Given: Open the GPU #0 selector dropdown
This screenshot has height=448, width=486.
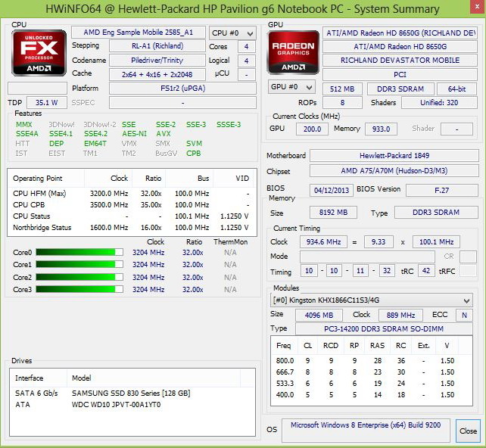Looking at the screenshot, I should 291,87.
